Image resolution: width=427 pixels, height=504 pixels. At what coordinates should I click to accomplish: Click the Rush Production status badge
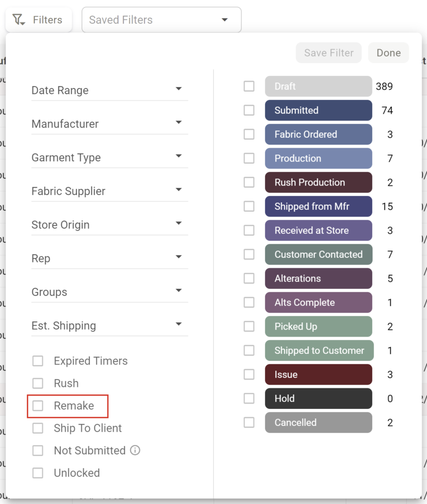tap(318, 182)
